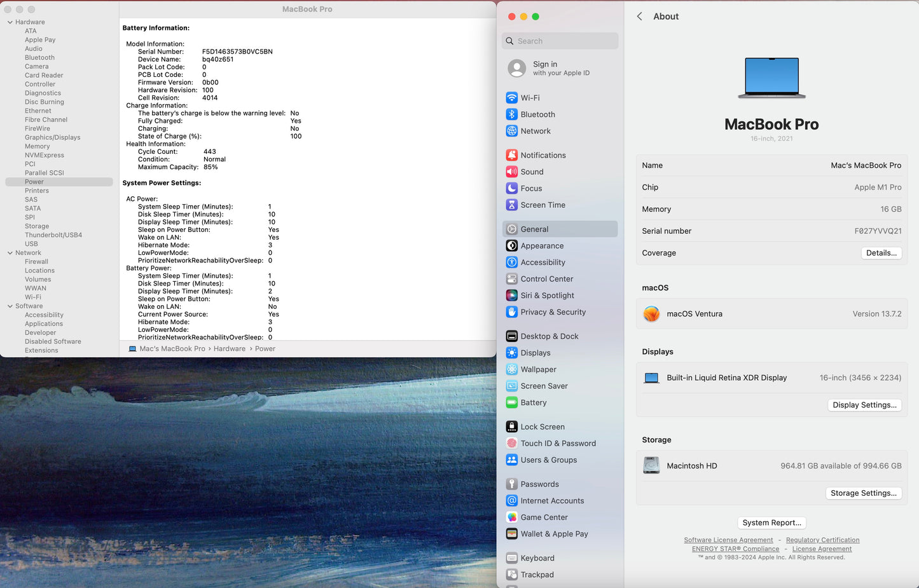Viewport: 919px width, 588px height.
Task: Select Graphics/Displays in the Hardware tree
Action: pyautogui.click(x=52, y=137)
